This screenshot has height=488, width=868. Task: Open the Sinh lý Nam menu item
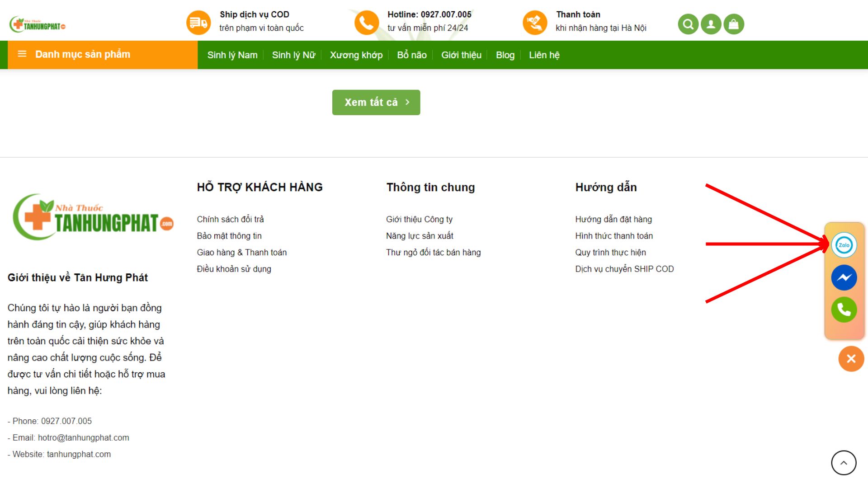[x=232, y=55]
